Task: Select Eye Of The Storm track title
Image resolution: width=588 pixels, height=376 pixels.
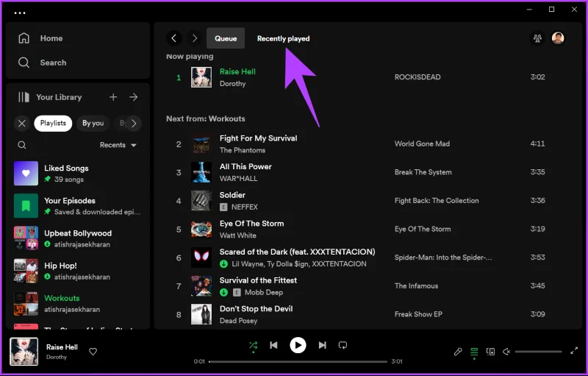Action: [251, 224]
